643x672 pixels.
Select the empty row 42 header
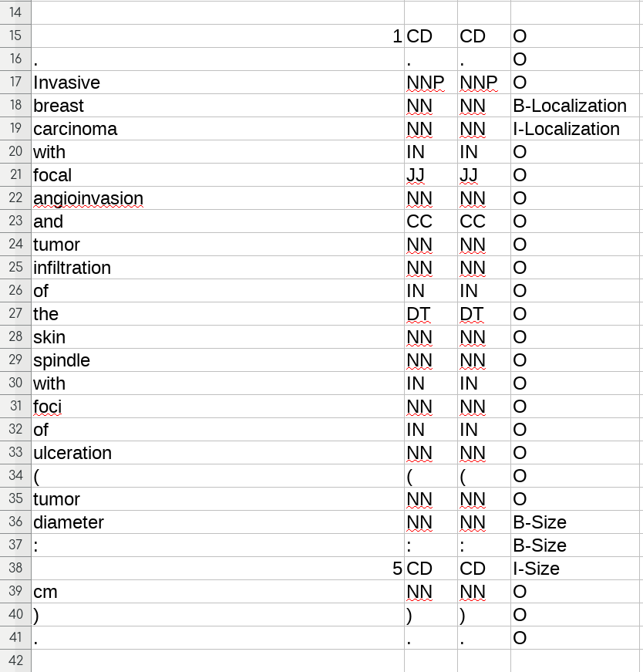tap(15, 661)
